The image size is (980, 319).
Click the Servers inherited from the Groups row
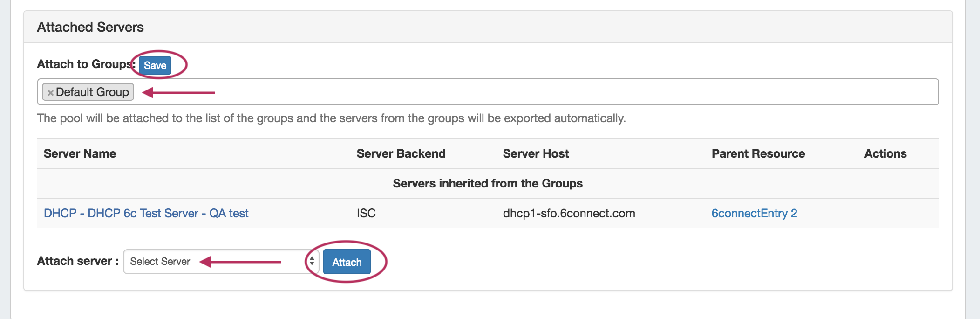pyautogui.click(x=487, y=183)
